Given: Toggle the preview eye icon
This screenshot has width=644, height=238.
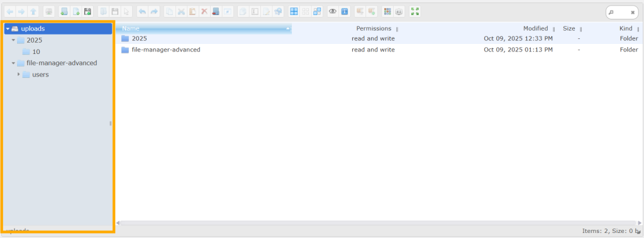Looking at the screenshot, I should tap(332, 12).
